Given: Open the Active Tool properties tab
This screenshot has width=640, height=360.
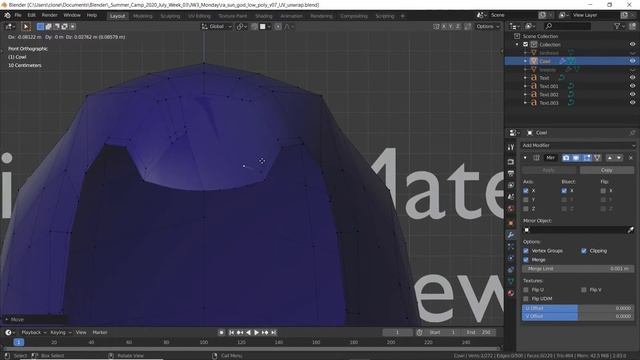Looking at the screenshot, I should [511, 147].
